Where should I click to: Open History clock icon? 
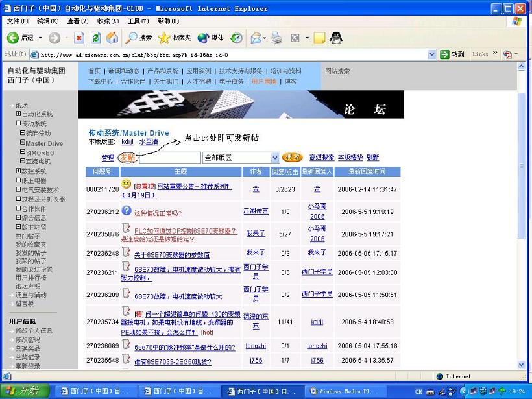tap(236, 38)
